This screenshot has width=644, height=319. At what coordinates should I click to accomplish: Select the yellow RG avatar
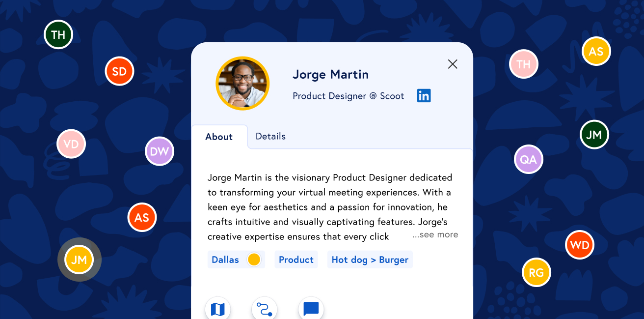click(x=536, y=272)
